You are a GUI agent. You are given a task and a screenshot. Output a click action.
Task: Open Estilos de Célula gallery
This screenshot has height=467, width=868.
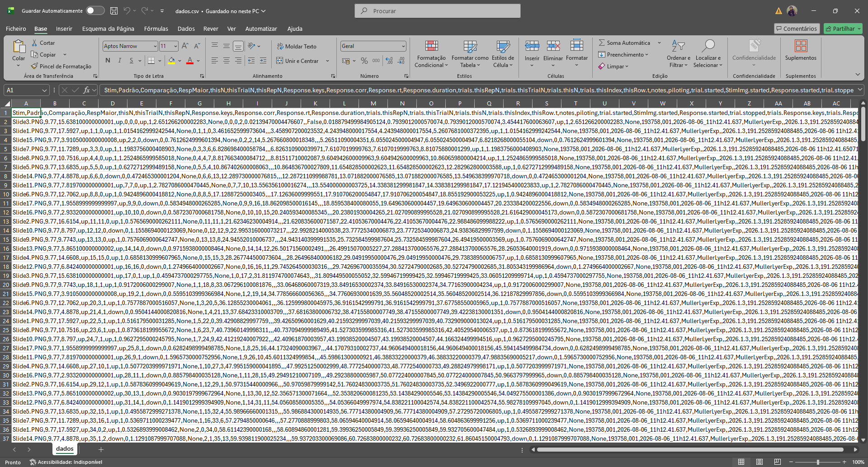pos(503,54)
